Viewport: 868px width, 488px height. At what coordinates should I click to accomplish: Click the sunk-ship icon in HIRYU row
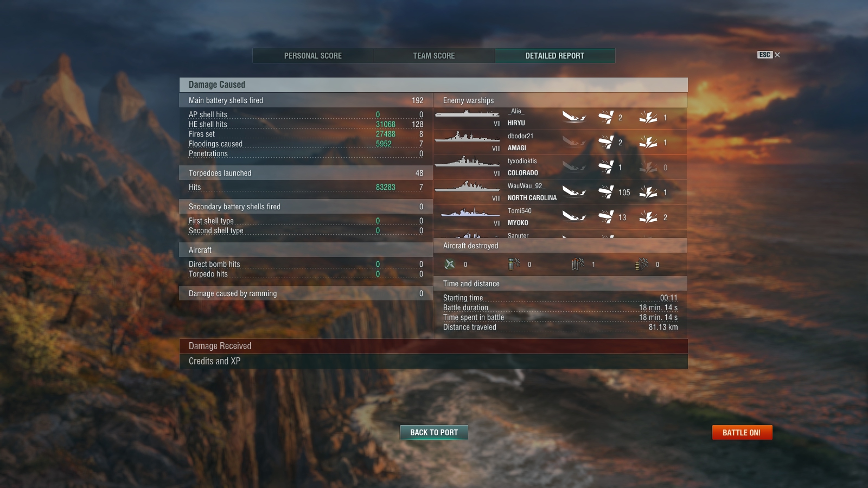click(574, 117)
